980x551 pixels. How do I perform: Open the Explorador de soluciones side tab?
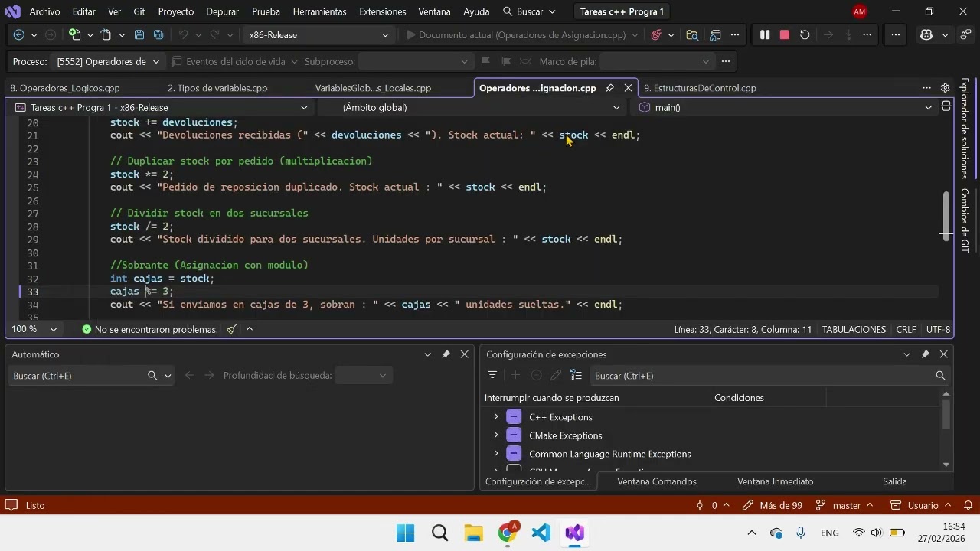pos(964,129)
